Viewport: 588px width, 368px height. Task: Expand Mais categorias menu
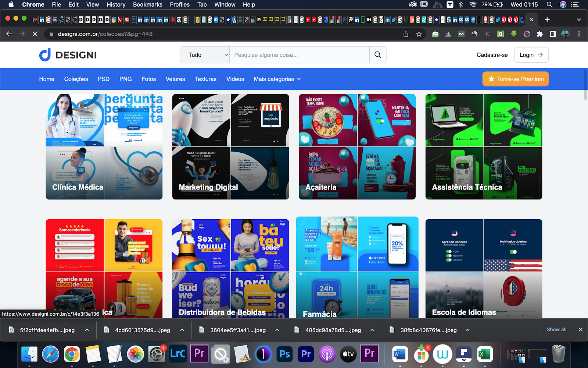pos(277,79)
